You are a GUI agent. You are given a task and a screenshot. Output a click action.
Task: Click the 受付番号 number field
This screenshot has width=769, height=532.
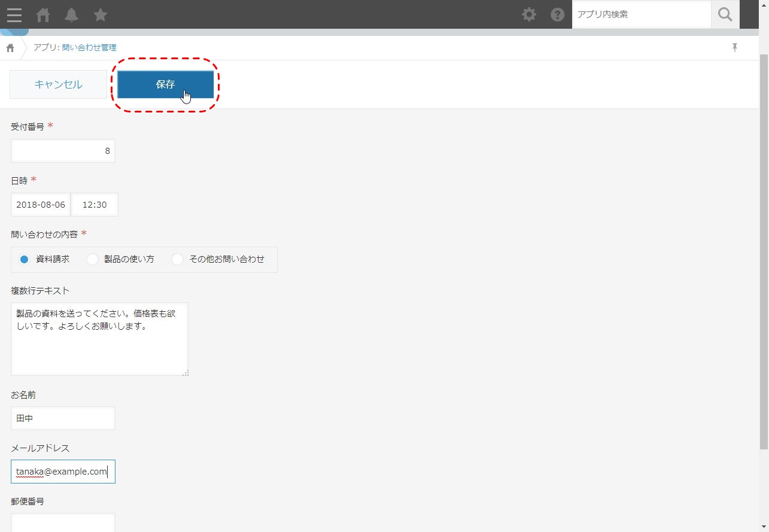click(63, 151)
